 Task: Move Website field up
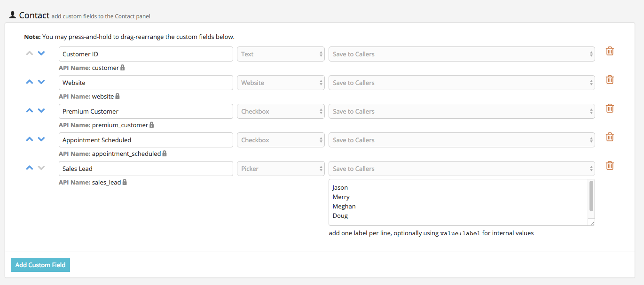(x=29, y=82)
